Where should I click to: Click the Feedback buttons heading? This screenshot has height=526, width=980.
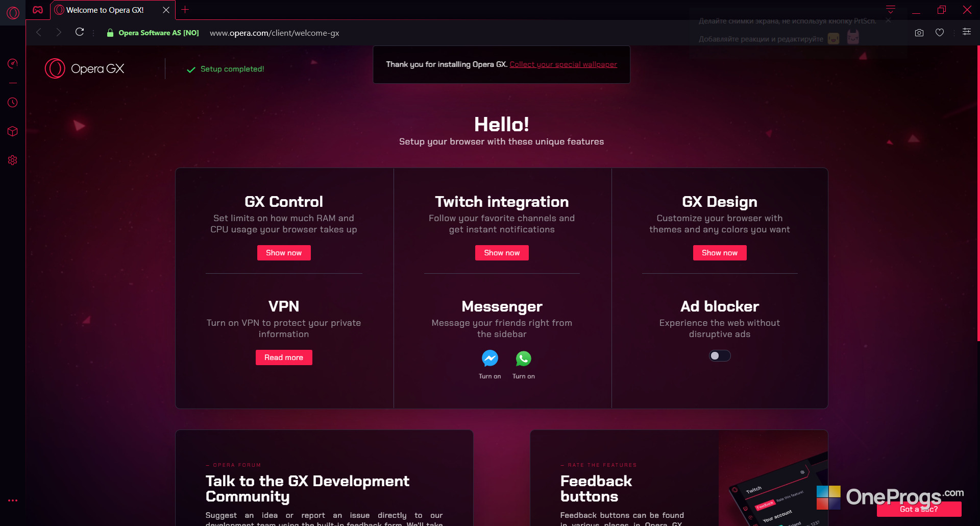(596, 489)
